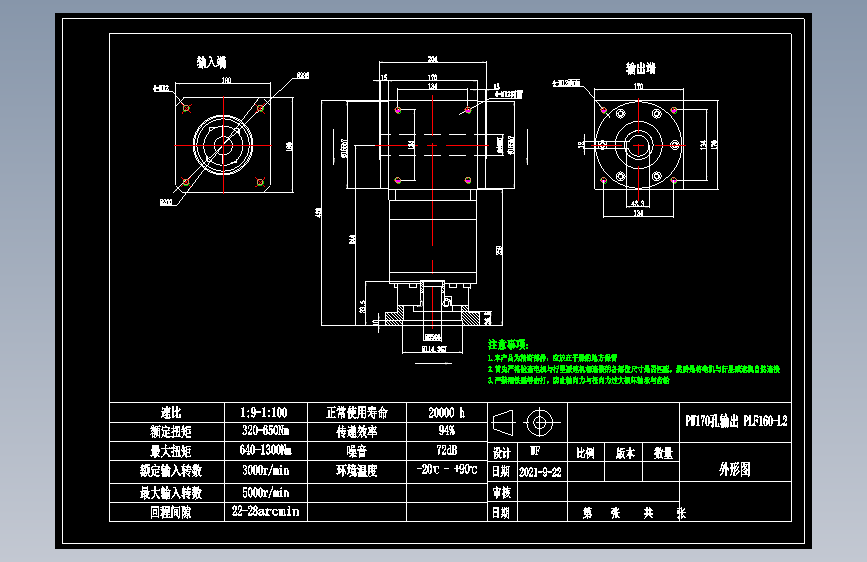Select the 22-28arcmin backlash value
This screenshot has height=562, width=867.
pos(265,512)
